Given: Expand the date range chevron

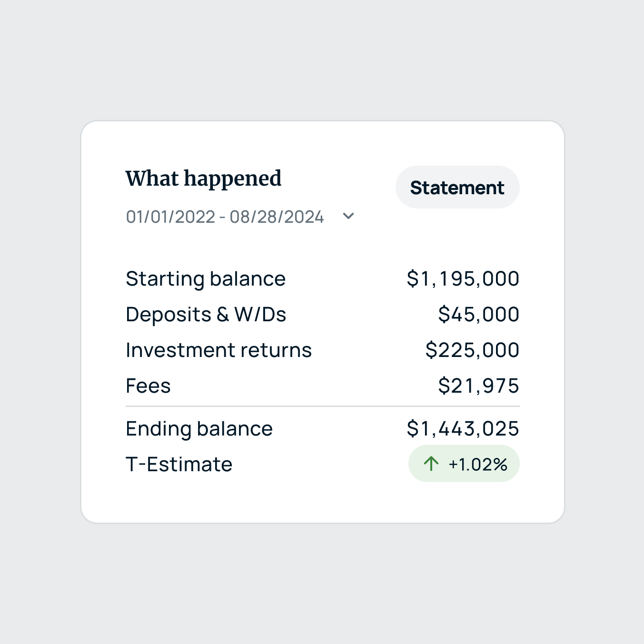Looking at the screenshot, I should [348, 216].
